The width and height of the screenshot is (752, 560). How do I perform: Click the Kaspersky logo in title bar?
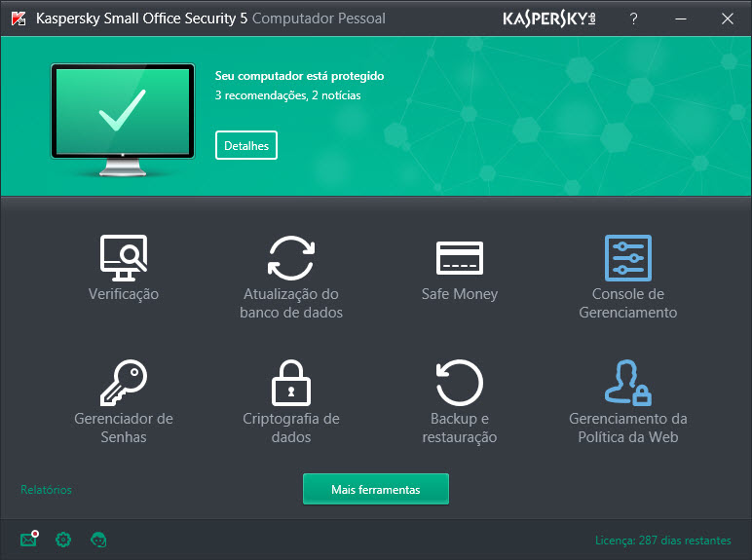(x=549, y=19)
